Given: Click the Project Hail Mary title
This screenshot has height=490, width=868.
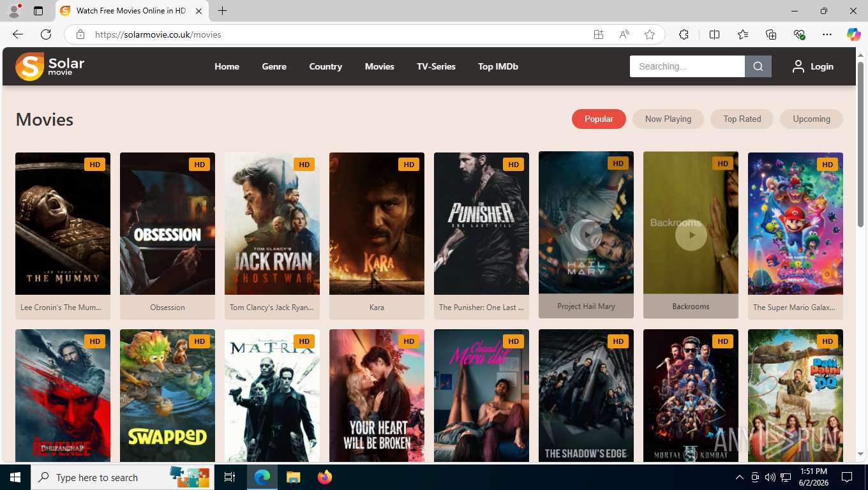Looking at the screenshot, I should 586,306.
